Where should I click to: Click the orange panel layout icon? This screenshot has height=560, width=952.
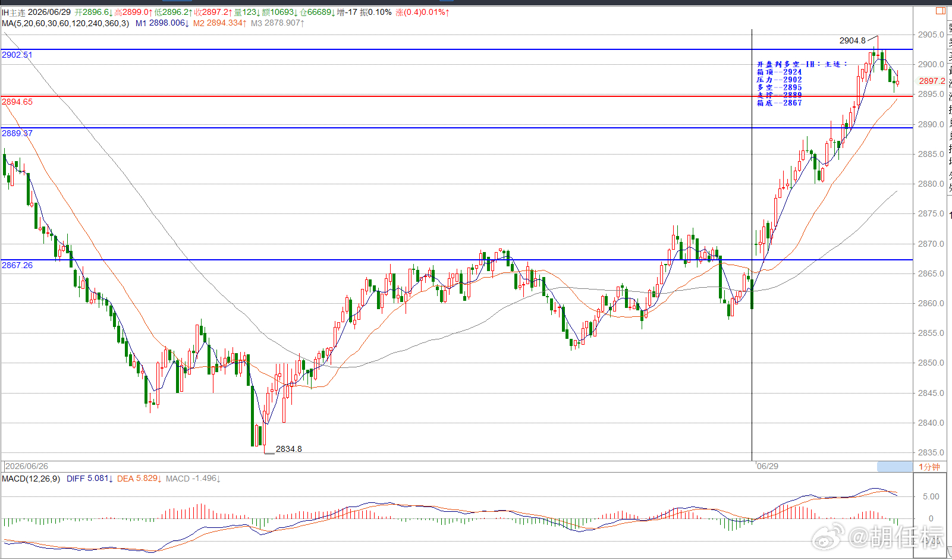(x=940, y=11)
